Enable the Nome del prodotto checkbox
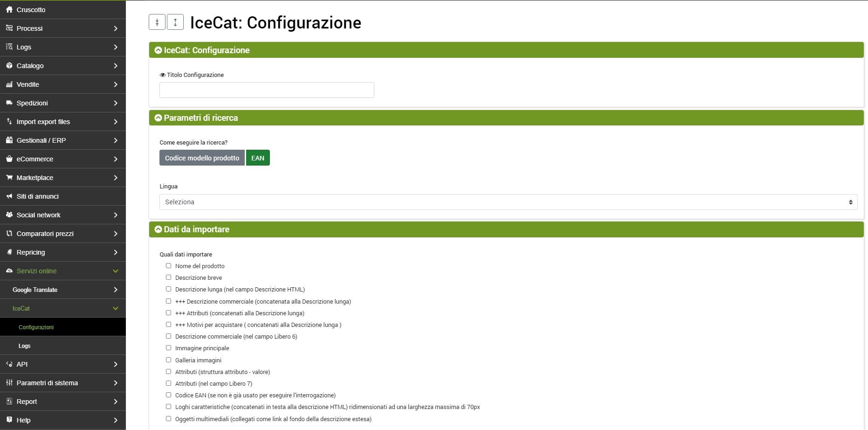 point(169,266)
